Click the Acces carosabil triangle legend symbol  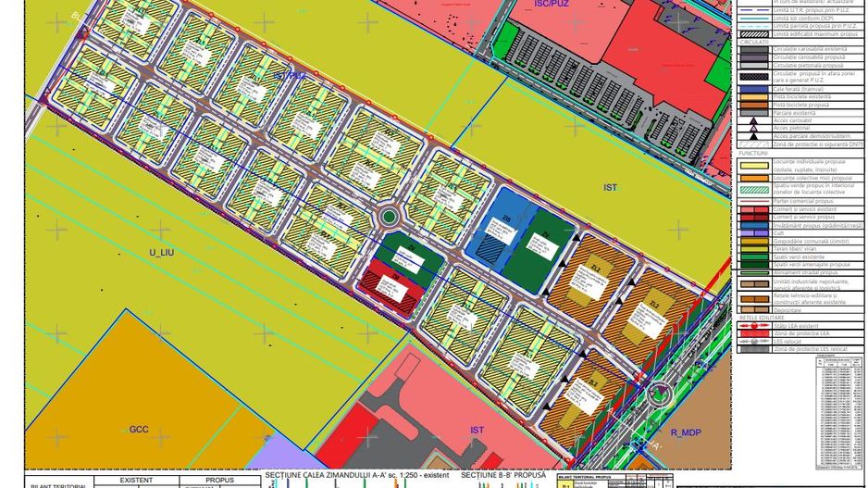click(x=753, y=120)
